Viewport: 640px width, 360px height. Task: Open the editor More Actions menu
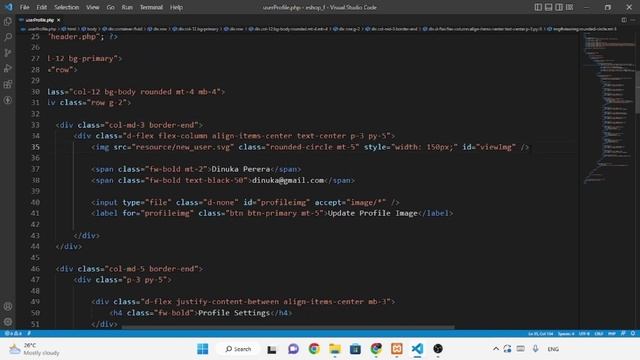pos(633,20)
